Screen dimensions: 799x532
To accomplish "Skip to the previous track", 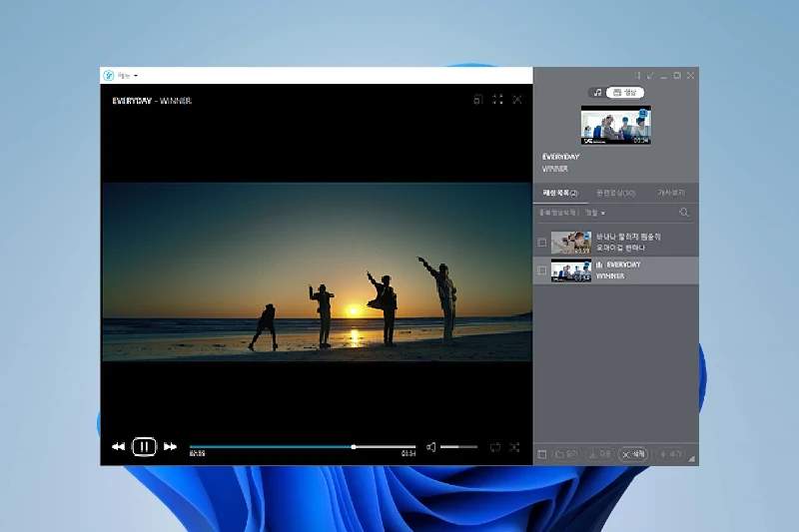I will [x=118, y=446].
